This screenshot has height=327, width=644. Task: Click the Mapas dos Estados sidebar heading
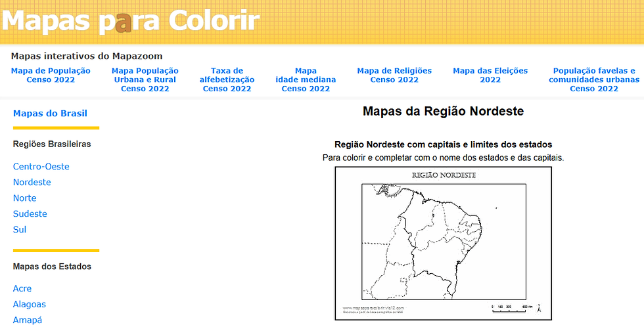point(52,267)
